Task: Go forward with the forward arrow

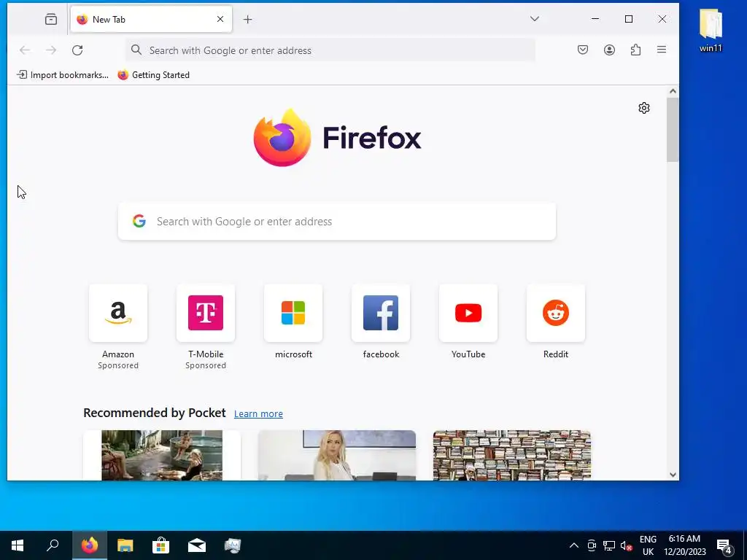Action: (x=51, y=50)
